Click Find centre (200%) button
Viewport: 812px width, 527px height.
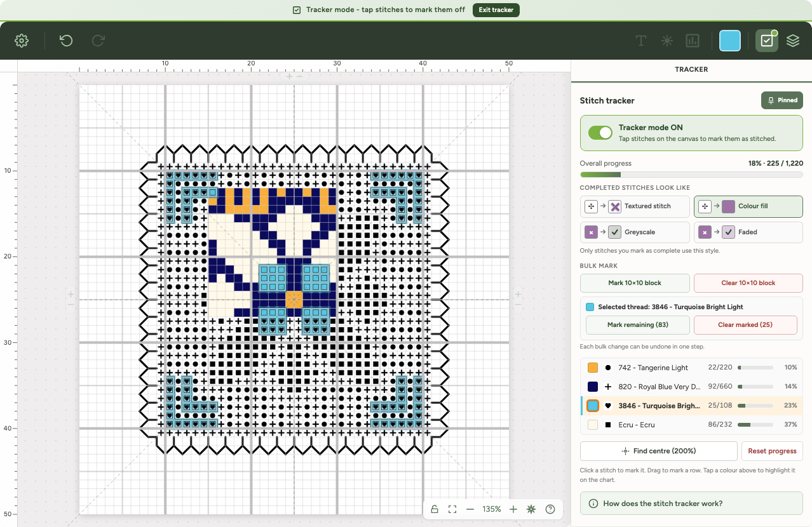659,451
